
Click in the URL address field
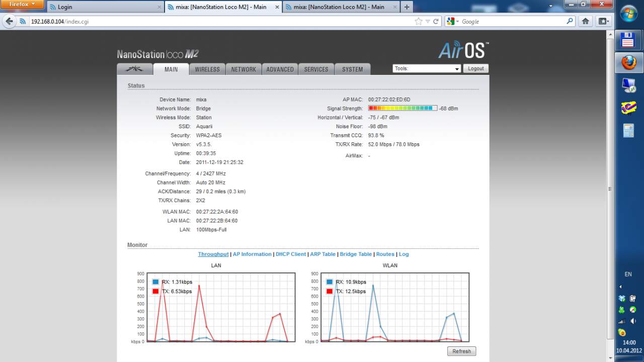[x=221, y=22]
